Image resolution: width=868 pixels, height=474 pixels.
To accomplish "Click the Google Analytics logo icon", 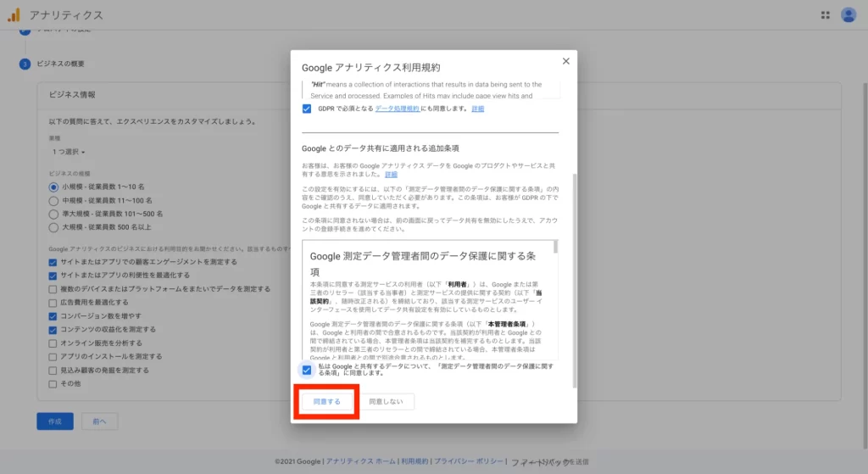I will pos(14,14).
